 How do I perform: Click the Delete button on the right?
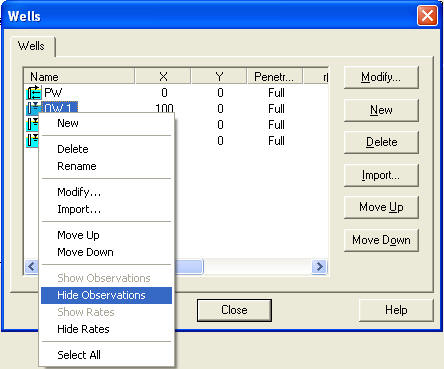tap(381, 142)
